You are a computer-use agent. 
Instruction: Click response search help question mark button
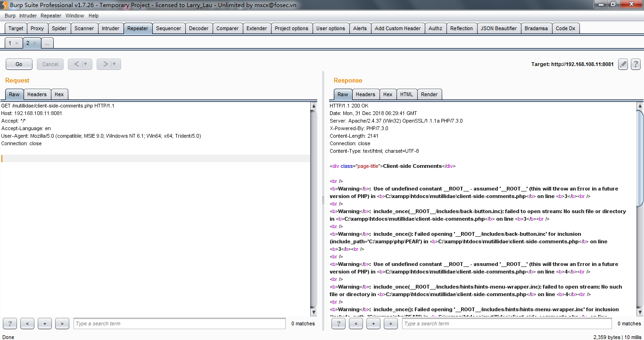(339, 323)
